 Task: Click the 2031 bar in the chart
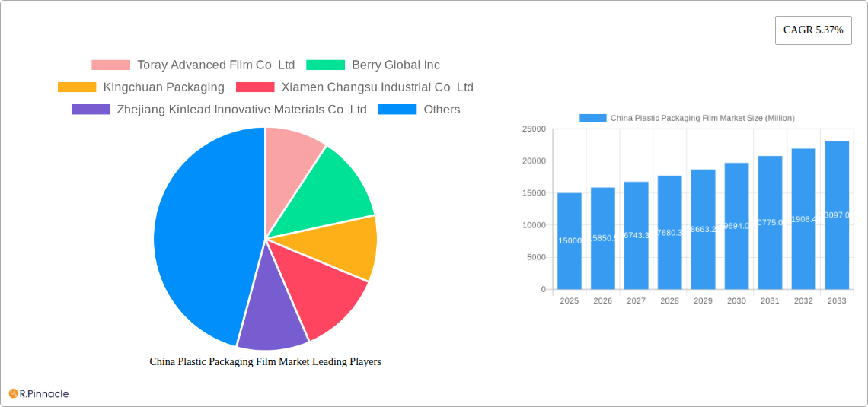(770, 222)
